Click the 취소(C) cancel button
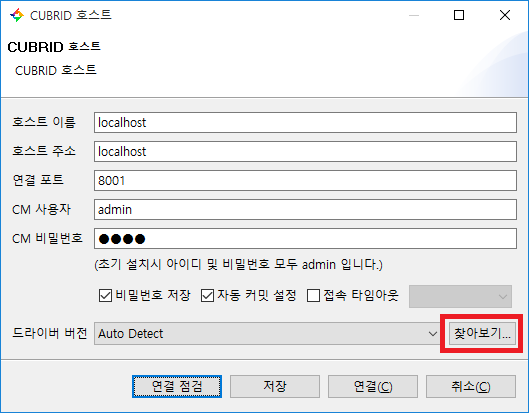The height and width of the screenshot is (413, 529). (x=471, y=386)
